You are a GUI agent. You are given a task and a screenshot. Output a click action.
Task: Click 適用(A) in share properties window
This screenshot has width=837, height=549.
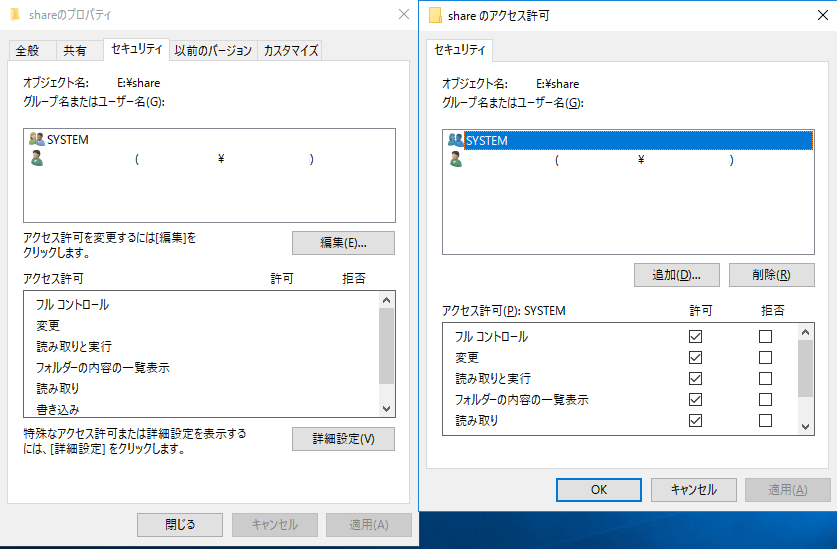click(x=369, y=525)
